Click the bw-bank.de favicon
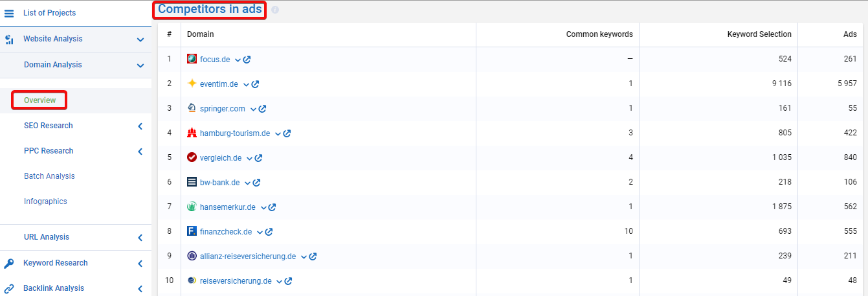Screen dimensions: 868x296 192,182
